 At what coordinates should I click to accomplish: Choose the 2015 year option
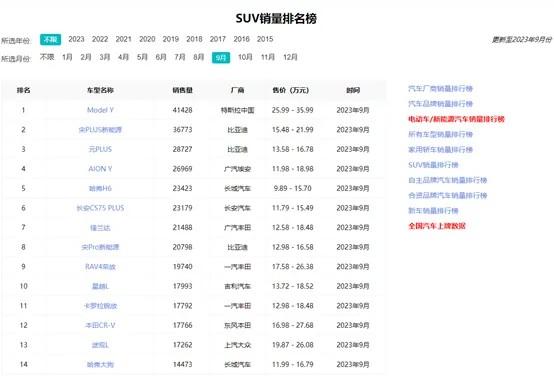point(265,39)
